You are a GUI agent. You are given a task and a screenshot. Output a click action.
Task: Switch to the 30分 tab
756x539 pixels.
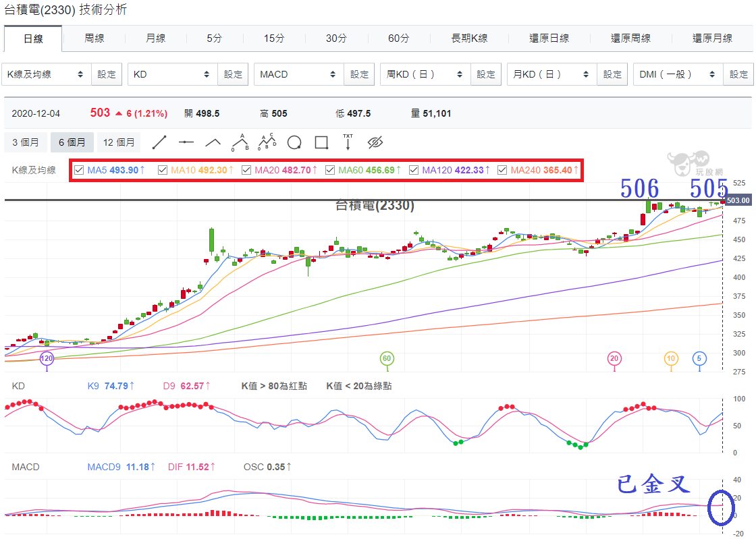tap(336, 38)
